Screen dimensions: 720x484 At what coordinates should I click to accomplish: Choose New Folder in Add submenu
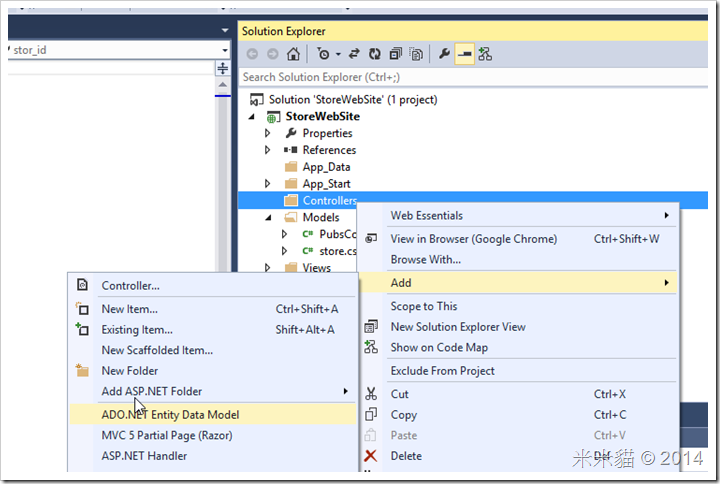(x=213, y=371)
